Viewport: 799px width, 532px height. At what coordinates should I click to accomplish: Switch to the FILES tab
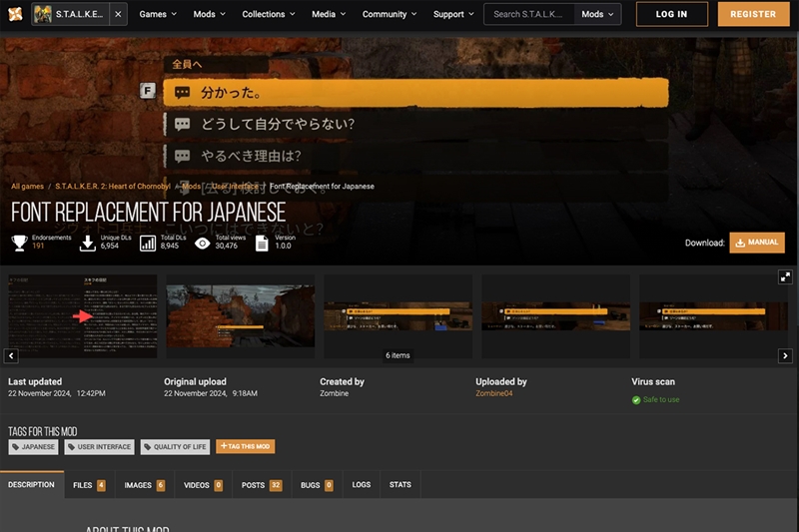(89, 485)
